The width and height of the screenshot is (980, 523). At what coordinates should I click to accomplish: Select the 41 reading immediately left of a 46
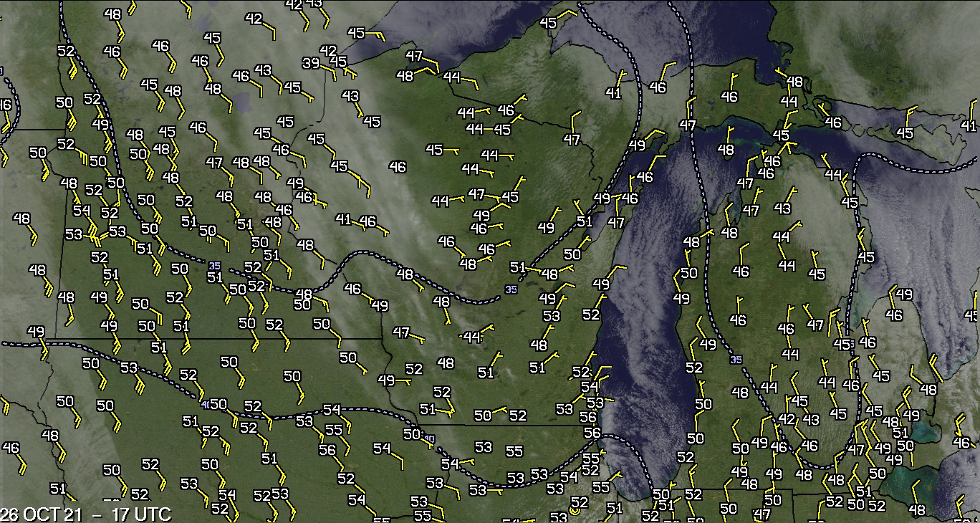click(343, 219)
